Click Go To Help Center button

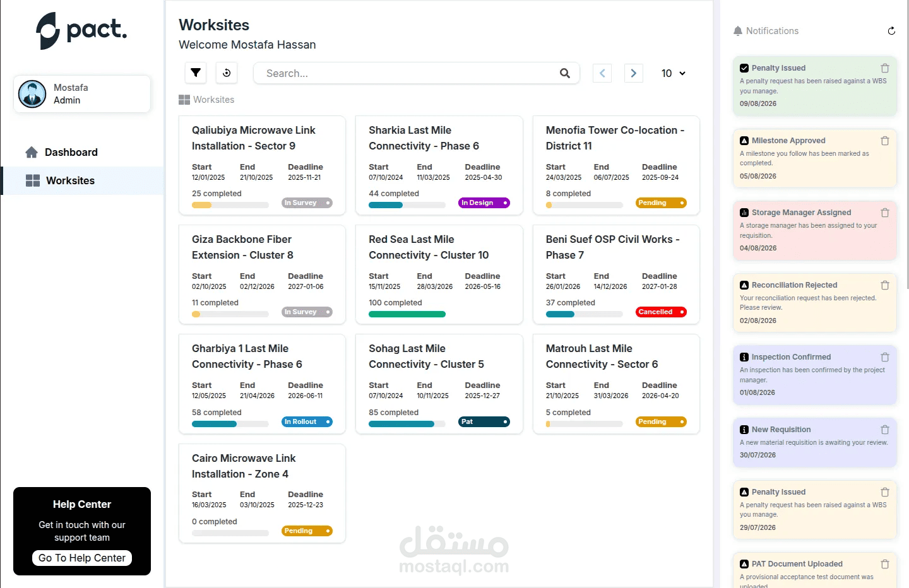(x=82, y=558)
